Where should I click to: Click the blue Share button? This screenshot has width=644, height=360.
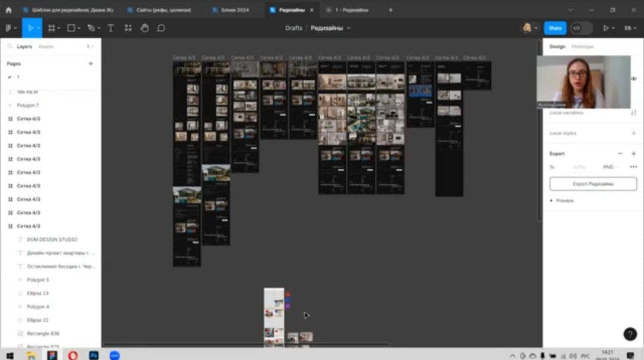pyautogui.click(x=555, y=28)
